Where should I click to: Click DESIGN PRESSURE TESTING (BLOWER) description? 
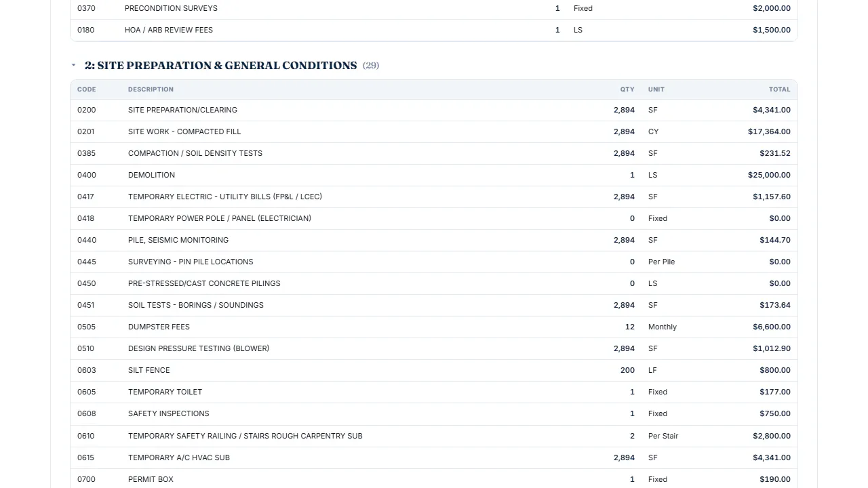[199, 348]
